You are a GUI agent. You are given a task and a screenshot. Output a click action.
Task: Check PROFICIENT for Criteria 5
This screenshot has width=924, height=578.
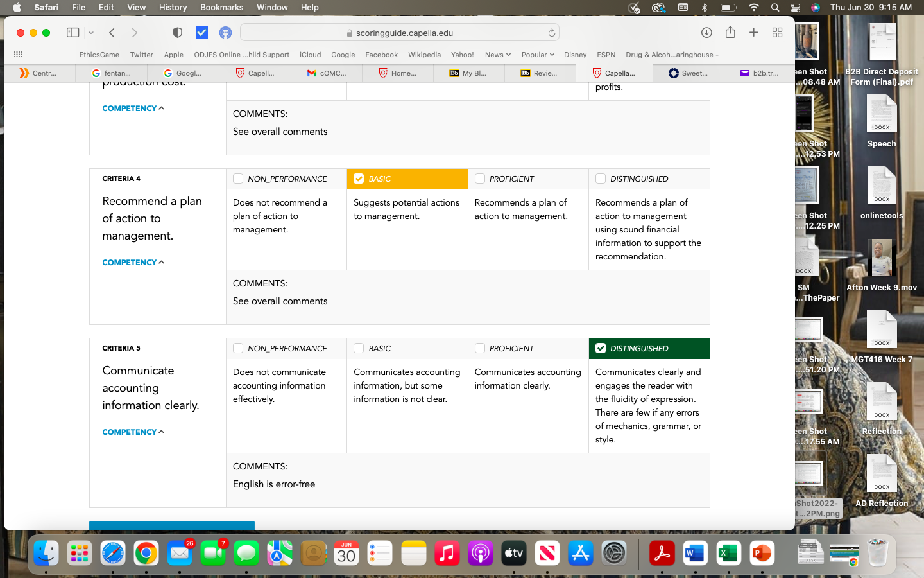click(480, 348)
